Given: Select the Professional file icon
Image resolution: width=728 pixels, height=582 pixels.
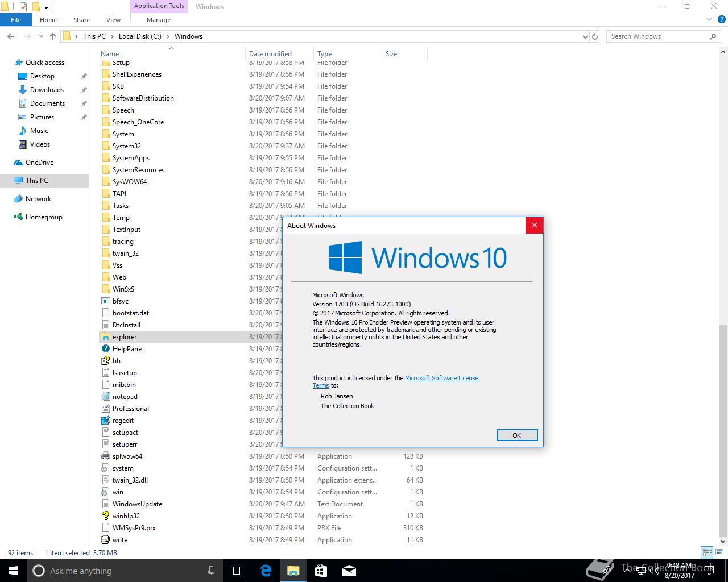Looking at the screenshot, I should [105, 409].
